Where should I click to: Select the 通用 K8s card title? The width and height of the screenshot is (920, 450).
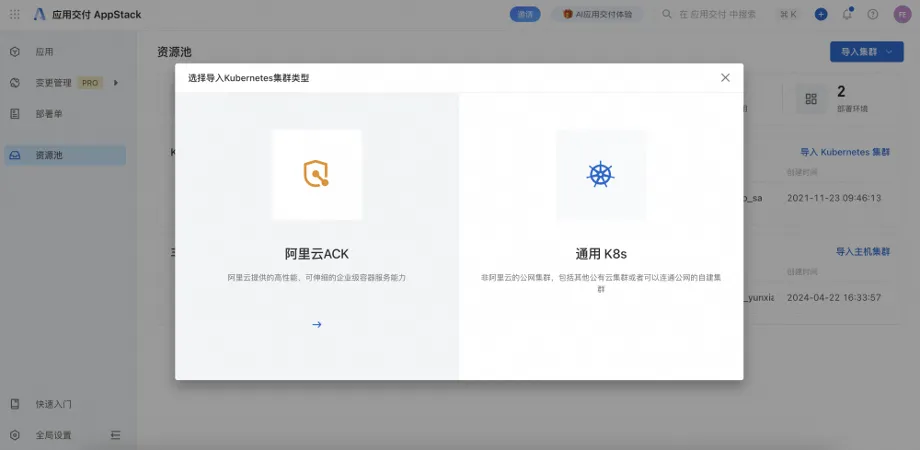coord(601,254)
